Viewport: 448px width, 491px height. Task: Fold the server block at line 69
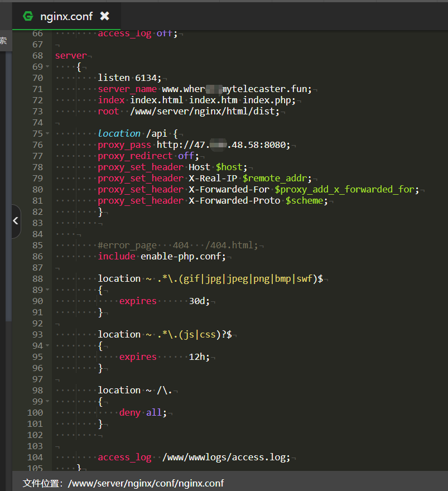(47, 66)
